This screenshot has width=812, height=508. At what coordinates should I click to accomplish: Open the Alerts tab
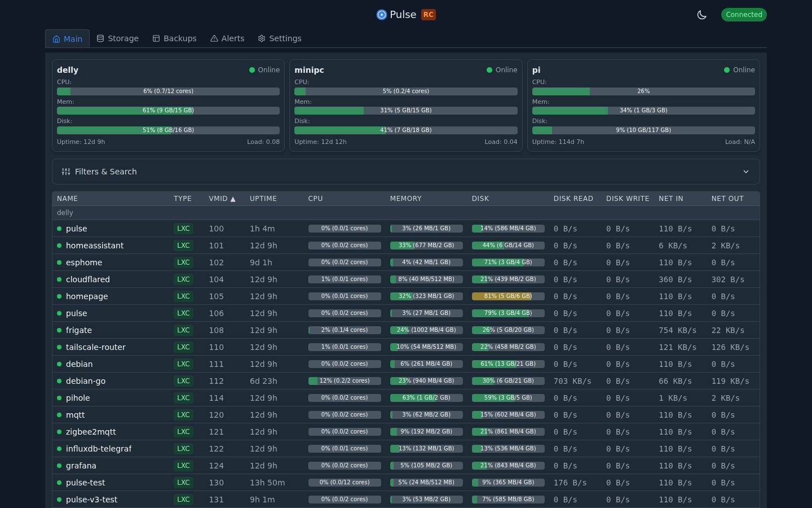point(227,38)
